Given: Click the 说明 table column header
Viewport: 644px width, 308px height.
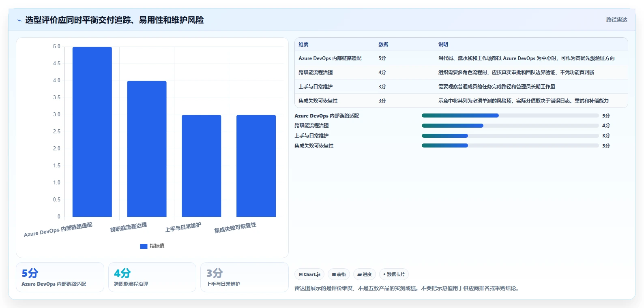Looking at the screenshot, I should (443, 45).
